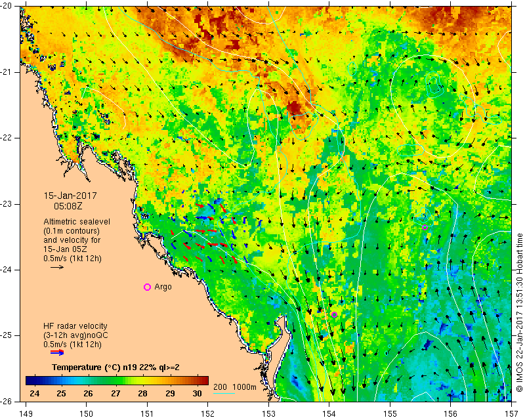Click the latitude axis label -20
This screenshot has height=420, width=525.
6,7
